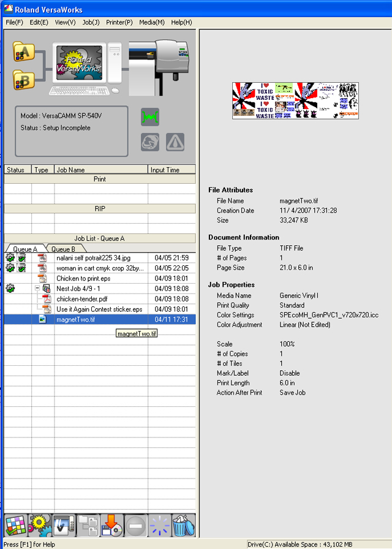This screenshot has height=549, width=392.
Task: Select job nalani self potrait225 34.jpg
Action: click(94, 258)
